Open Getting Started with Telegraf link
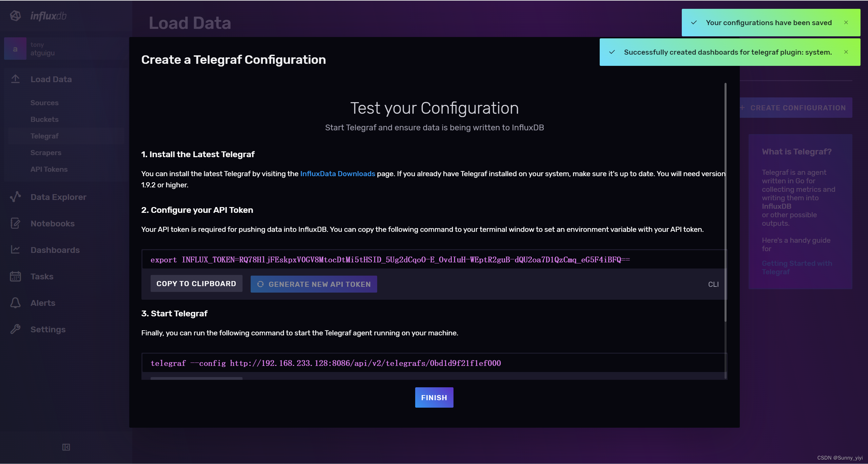The image size is (868, 464). [797, 267]
